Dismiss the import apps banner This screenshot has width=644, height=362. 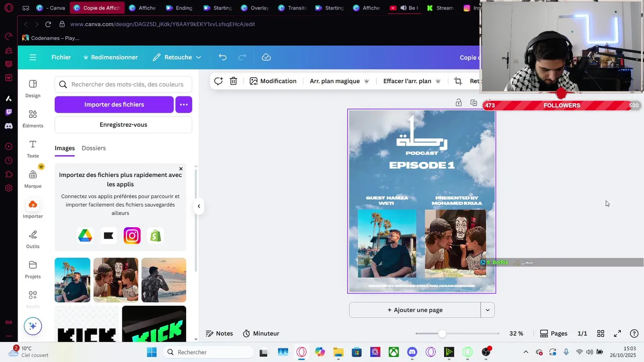[181, 169]
